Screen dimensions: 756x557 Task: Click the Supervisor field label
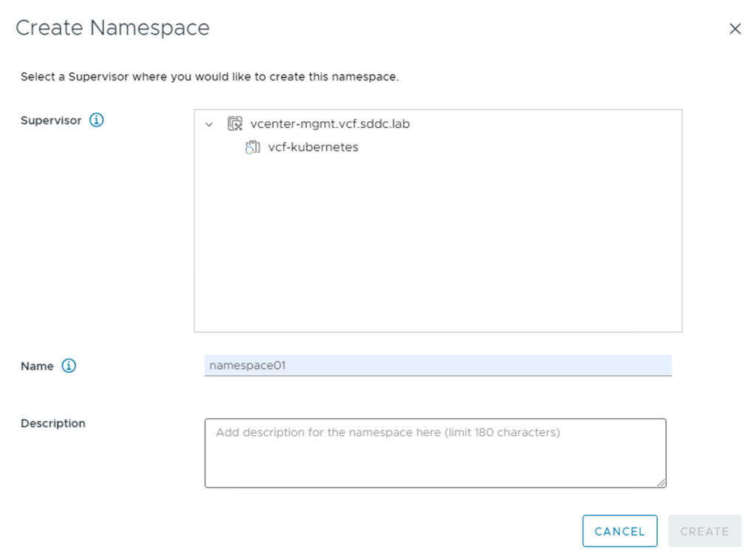51,120
